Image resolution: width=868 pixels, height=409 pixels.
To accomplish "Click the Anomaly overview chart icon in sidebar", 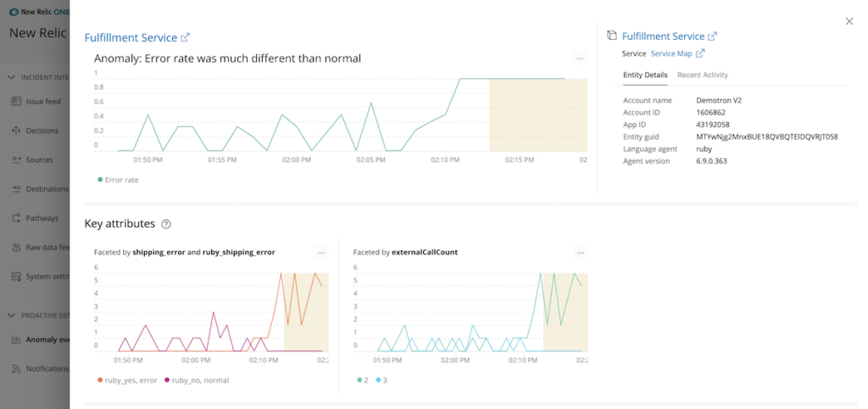I will coord(15,340).
